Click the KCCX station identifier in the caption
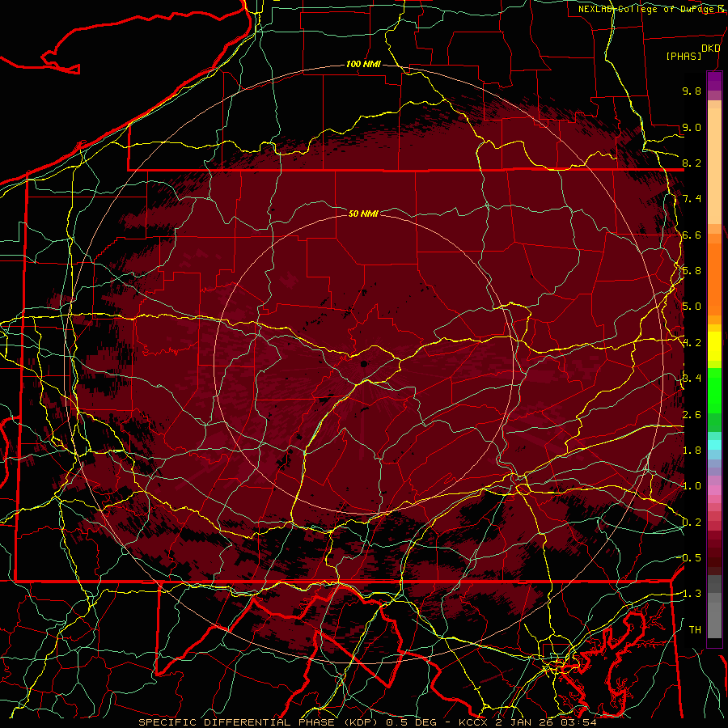Image resolution: width=728 pixels, height=728 pixels. point(473,722)
